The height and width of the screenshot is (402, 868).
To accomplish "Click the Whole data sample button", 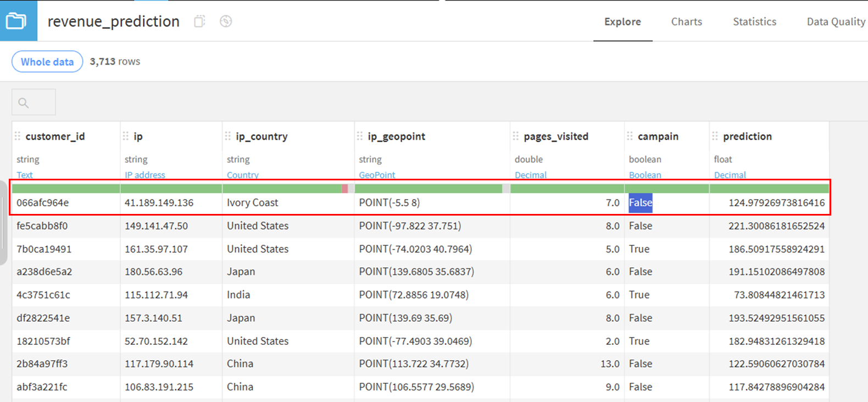I will (47, 62).
